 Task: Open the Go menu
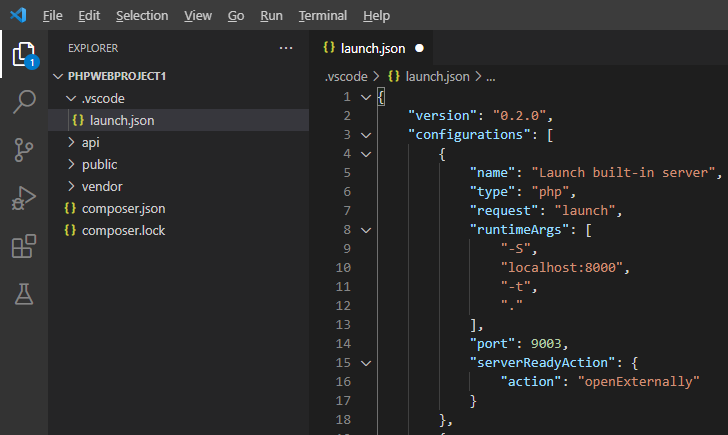click(x=236, y=16)
